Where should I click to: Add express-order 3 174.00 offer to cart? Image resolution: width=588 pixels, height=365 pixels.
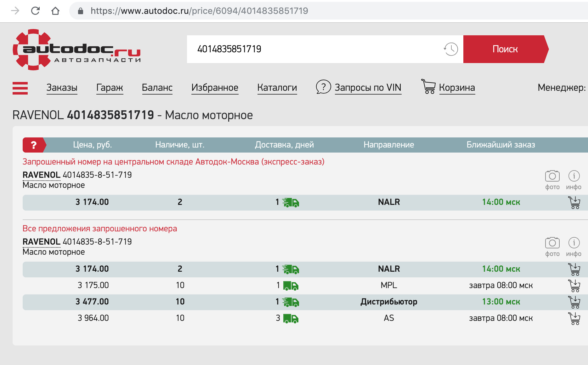pos(574,202)
